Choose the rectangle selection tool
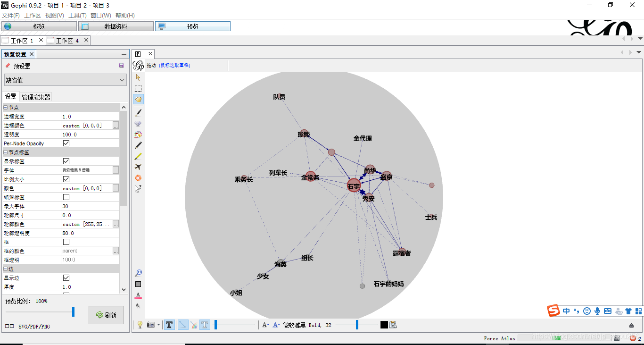644x345 pixels. [x=138, y=88]
